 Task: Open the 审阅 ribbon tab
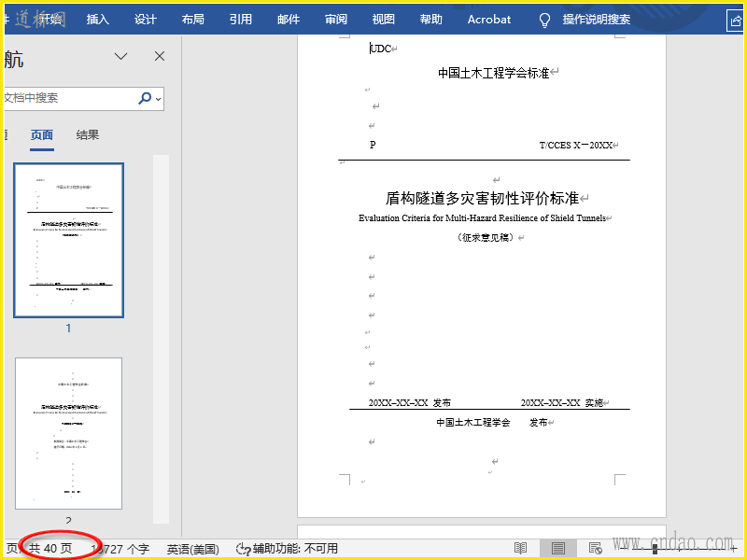pyautogui.click(x=336, y=20)
